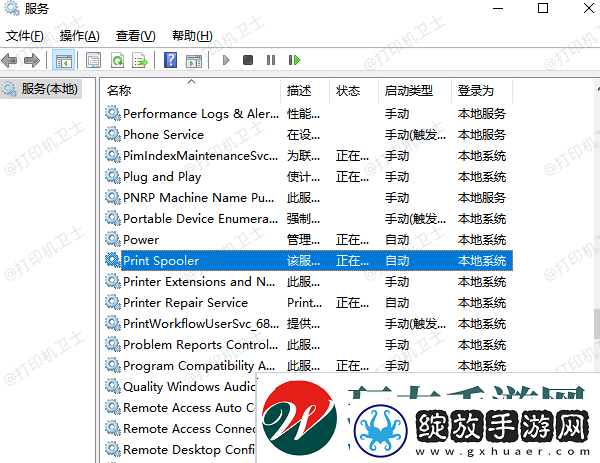Open the 操作(A) menu
Image resolution: width=600 pixels, height=463 pixels.
80,36
